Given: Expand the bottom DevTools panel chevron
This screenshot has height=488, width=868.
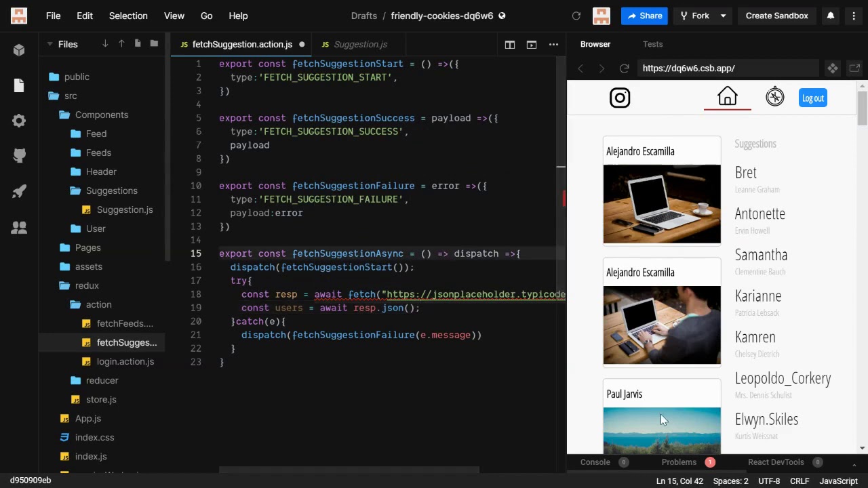Looking at the screenshot, I should tap(854, 464).
